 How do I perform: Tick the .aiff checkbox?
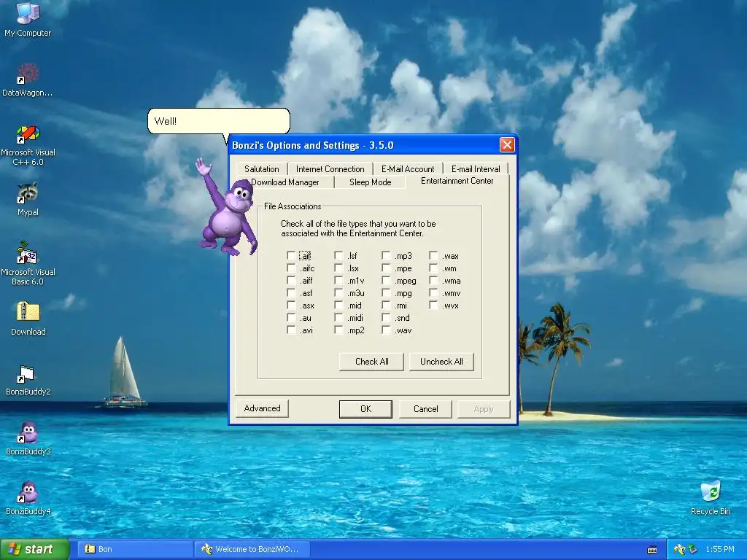pyautogui.click(x=291, y=281)
